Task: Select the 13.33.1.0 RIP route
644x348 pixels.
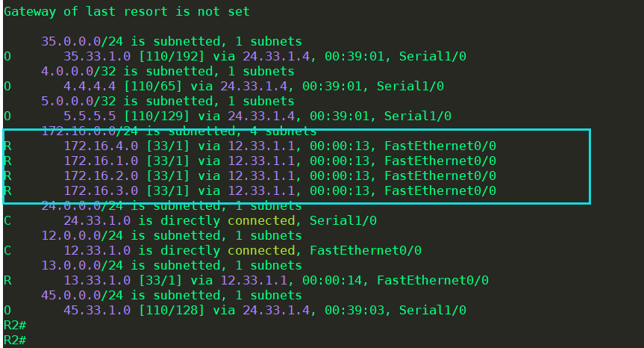Action: coord(246,281)
